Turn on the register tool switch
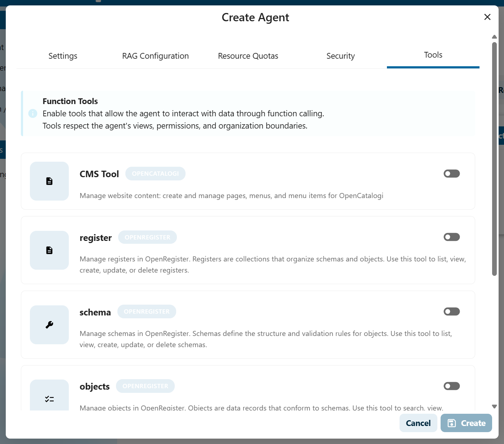Viewport: 504px width, 444px height. 451,237
